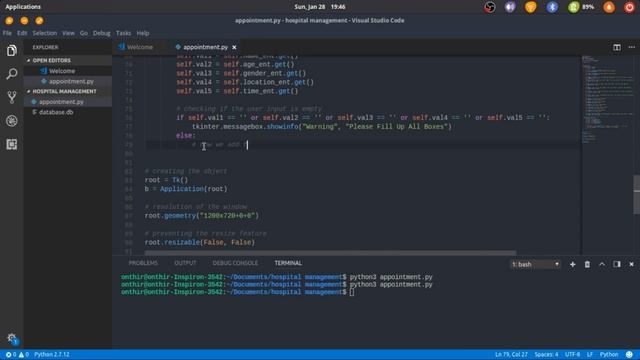
Task: Close the appointment.py tab
Action: click(x=234, y=47)
